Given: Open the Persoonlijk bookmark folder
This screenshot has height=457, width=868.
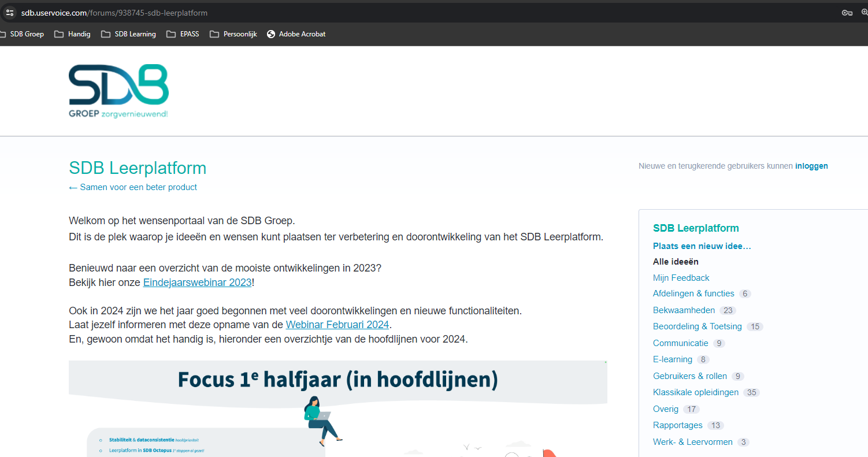Looking at the screenshot, I should click(x=234, y=34).
